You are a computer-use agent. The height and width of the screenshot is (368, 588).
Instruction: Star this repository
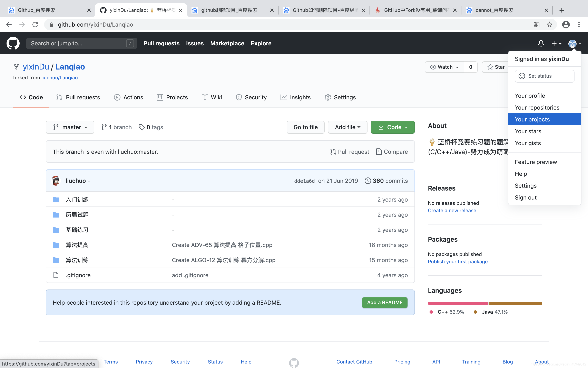click(496, 67)
